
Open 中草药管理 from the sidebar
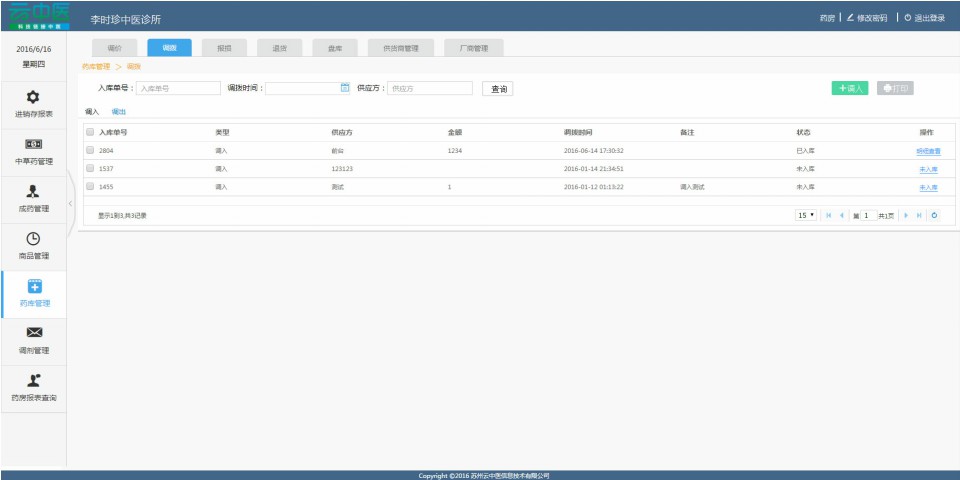33,144
